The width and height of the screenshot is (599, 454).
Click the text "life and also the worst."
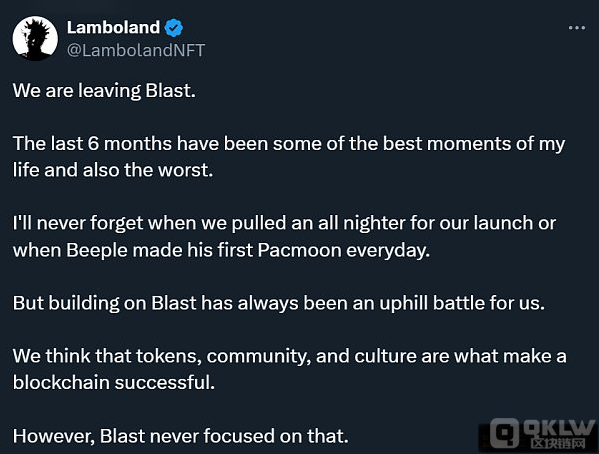pyautogui.click(x=113, y=170)
